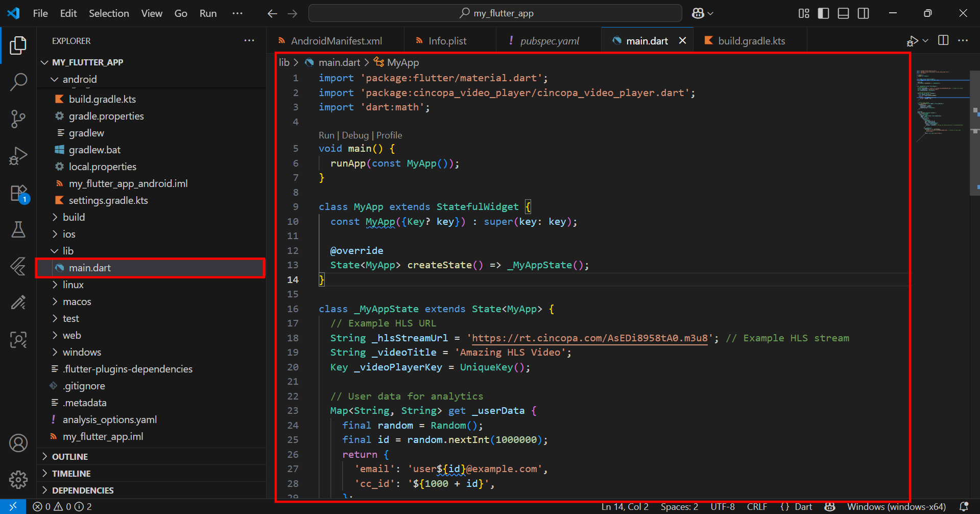Toggle the Primary Side Bar
This screenshot has width=980, height=514.
coord(823,13)
